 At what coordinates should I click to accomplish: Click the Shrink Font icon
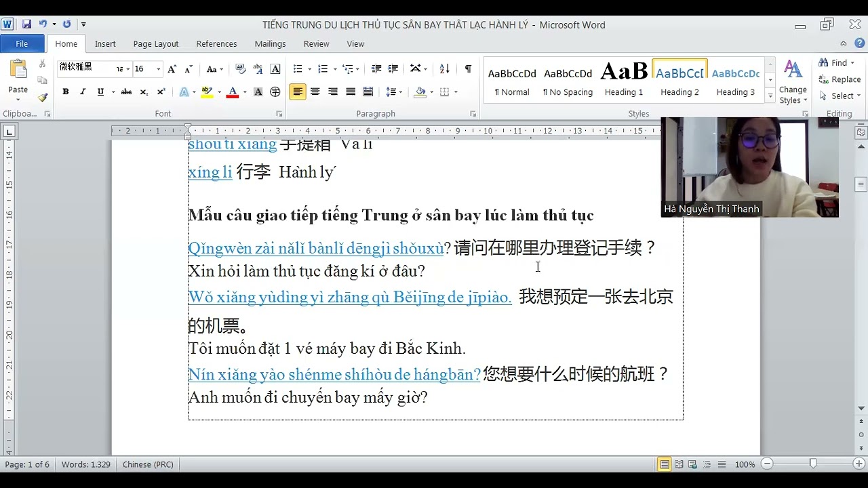coord(189,69)
